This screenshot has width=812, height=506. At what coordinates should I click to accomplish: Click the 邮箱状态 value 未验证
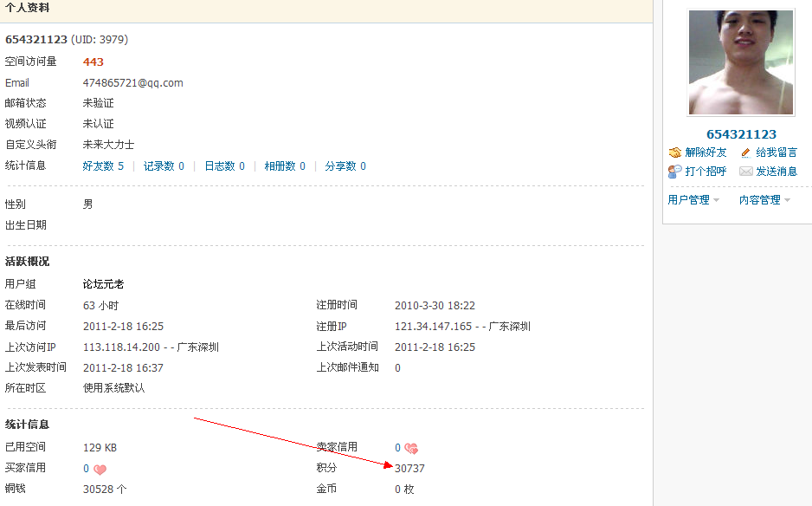click(98, 103)
